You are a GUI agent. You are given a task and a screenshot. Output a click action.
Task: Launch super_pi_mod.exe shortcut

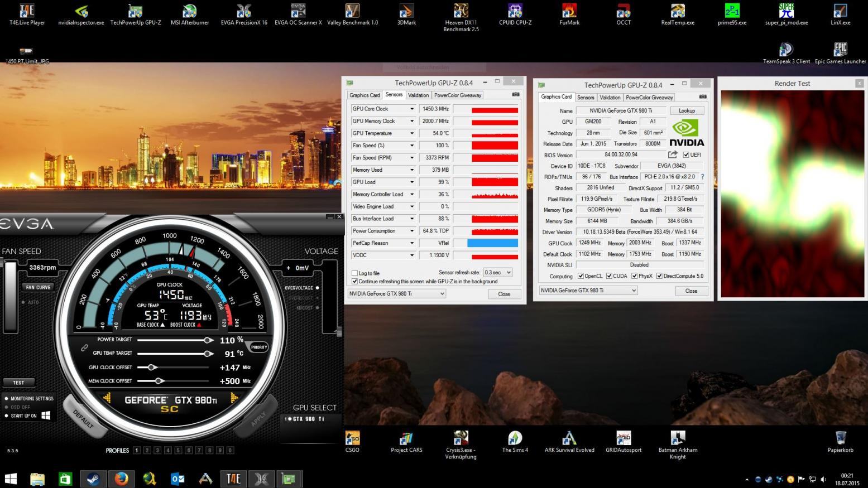pyautogui.click(x=786, y=15)
